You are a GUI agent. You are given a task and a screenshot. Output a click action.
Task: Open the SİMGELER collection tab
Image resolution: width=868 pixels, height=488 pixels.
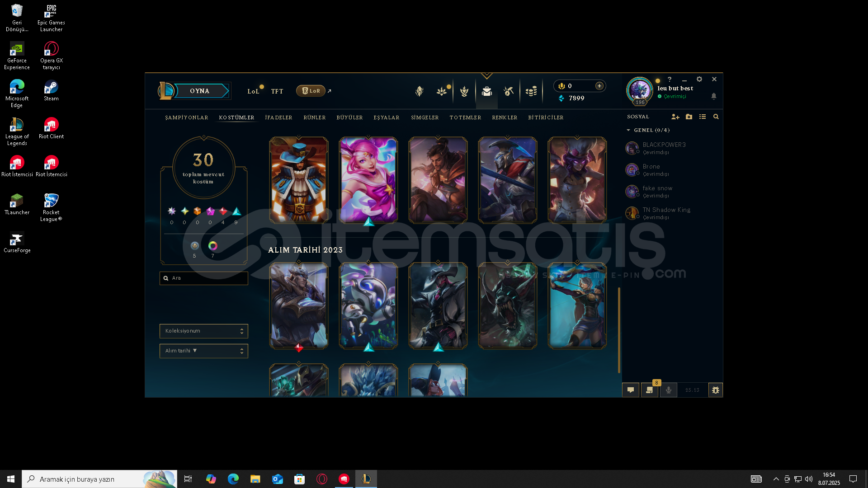tap(425, 117)
